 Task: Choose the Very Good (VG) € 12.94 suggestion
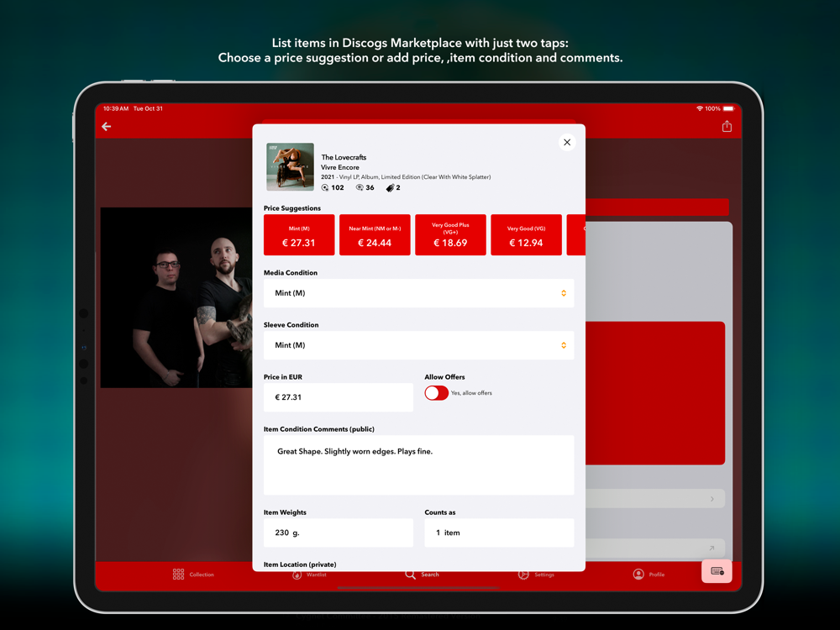pos(526,235)
